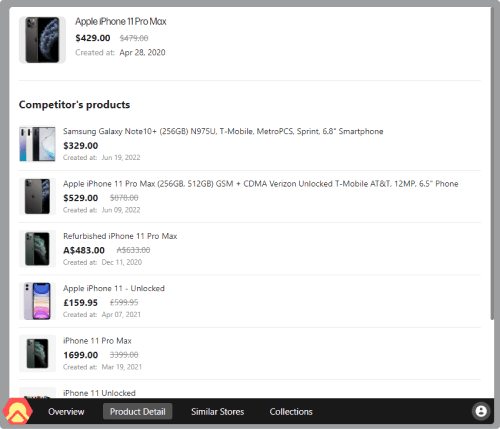This screenshot has height=429, width=500.
Task: Open the Samsung Galaxy Note10+ product image
Action: (37, 144)
